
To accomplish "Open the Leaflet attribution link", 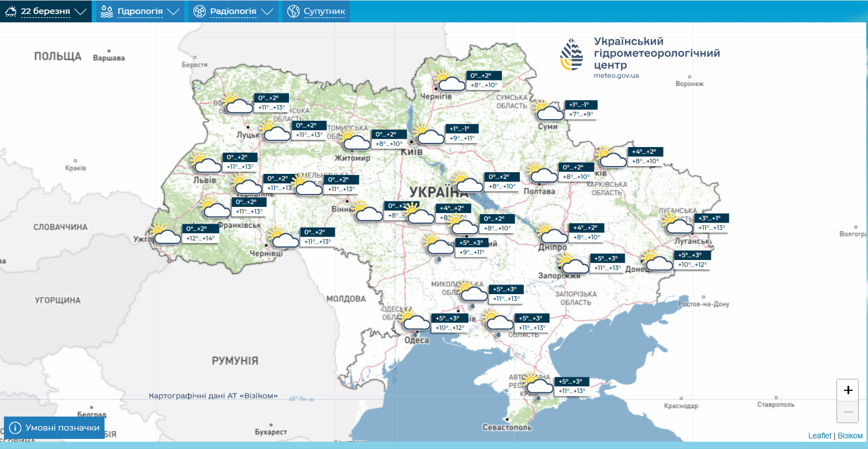I will pyautogui.click(x=819, y=434).
